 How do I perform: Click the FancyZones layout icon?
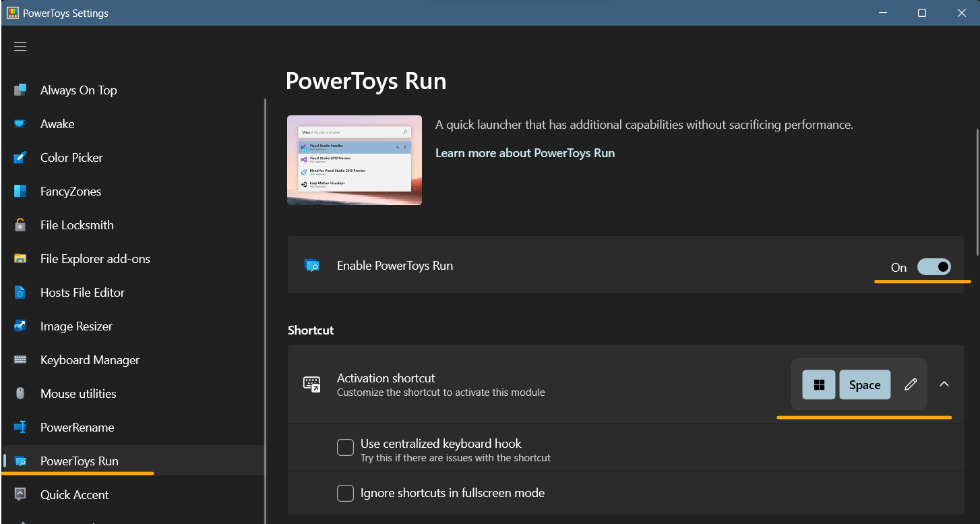click(20, 191)
